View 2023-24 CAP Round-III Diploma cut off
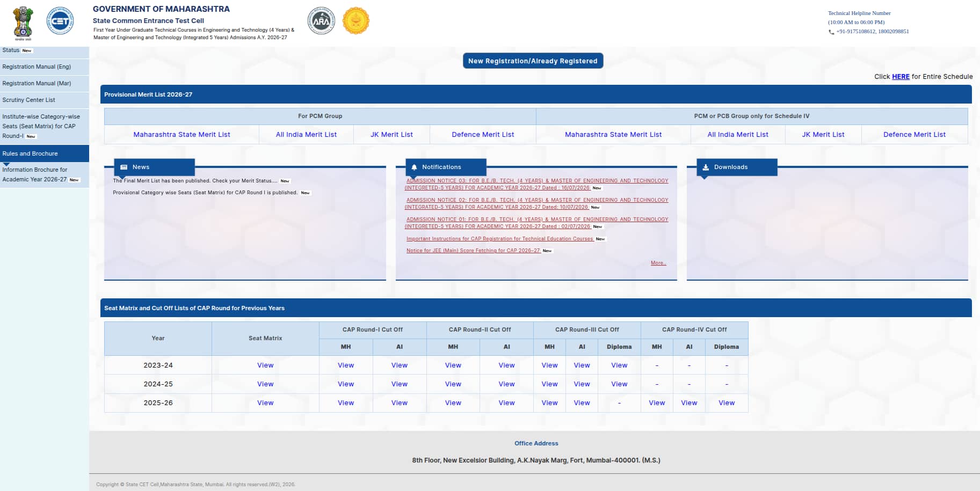This screenshot has height=491, width=980. click(619, 365)
